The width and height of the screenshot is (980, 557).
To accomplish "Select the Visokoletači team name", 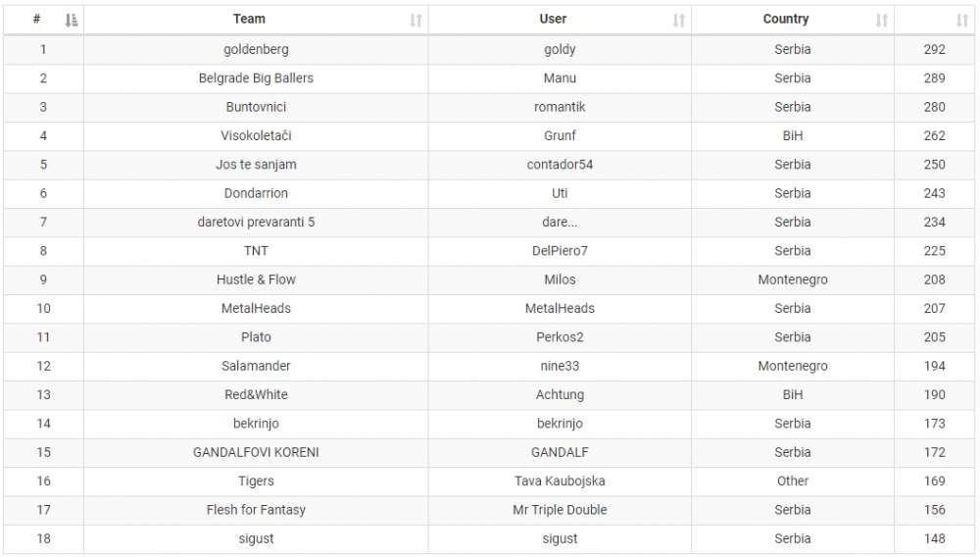I will (x=256, y=135).
